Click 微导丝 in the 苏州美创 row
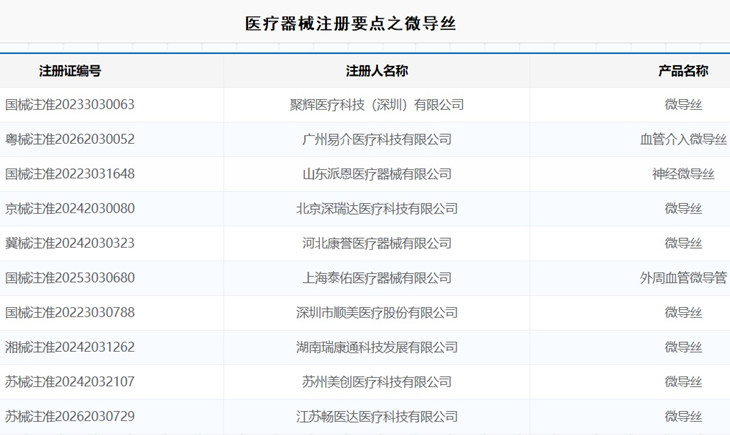The width and height of the screenshot is (730, 435). (683, 381)
